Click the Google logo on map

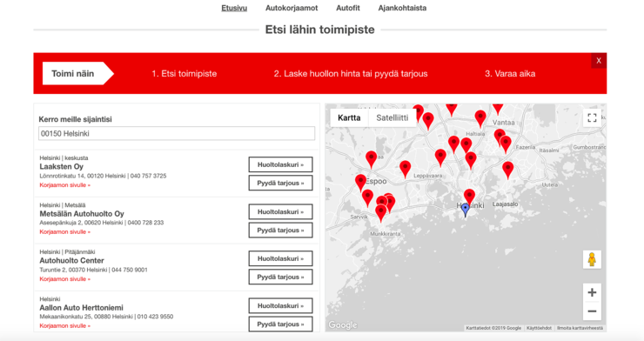pyautogui.click(x=343, y=325)
